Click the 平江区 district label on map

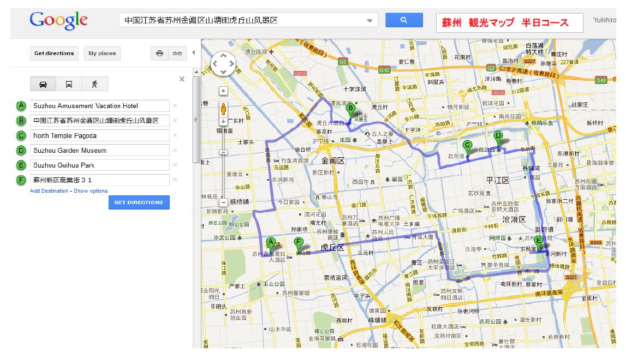tap(497, 181)
